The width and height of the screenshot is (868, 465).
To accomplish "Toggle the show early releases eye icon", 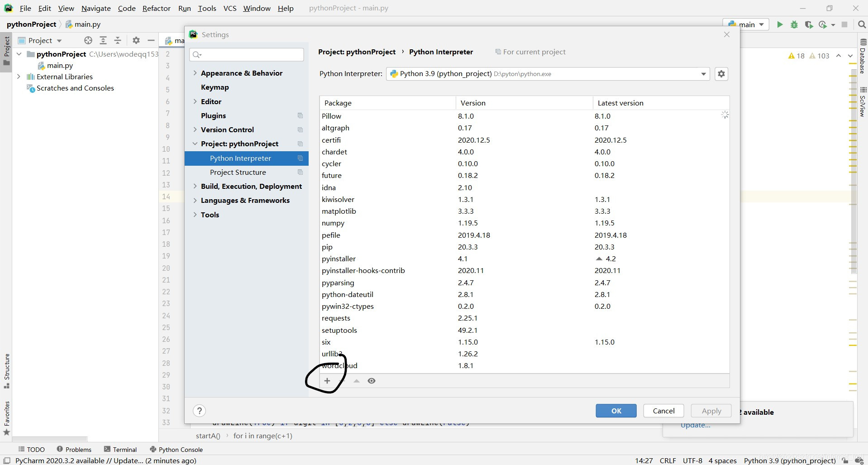I will [x=372, y=381].
